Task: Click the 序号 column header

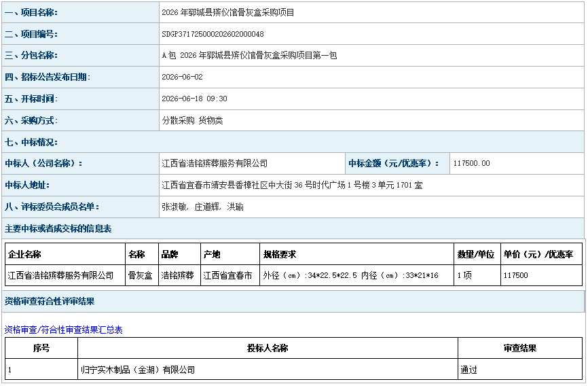Action: pos(41,348)
